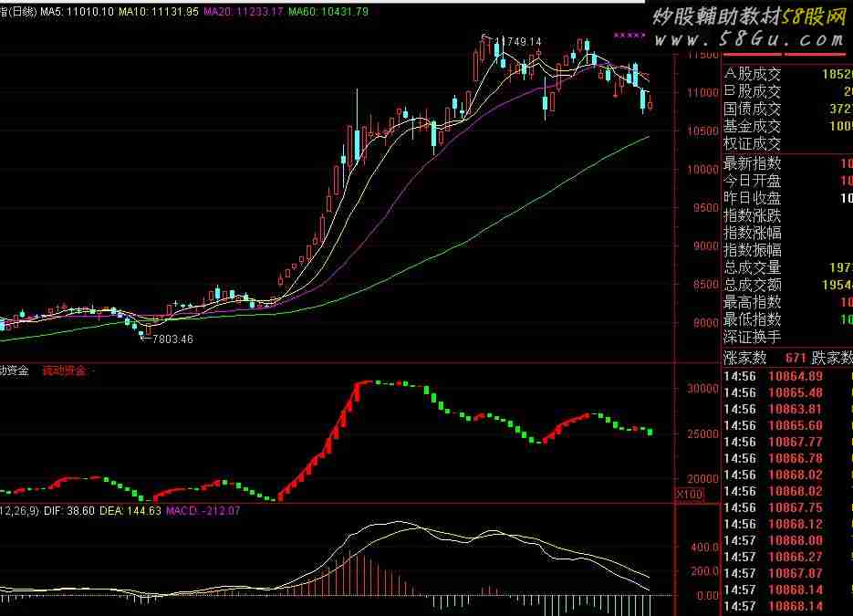
Task: Select the red 活动资金 indicator label
Action: (64, 371)
